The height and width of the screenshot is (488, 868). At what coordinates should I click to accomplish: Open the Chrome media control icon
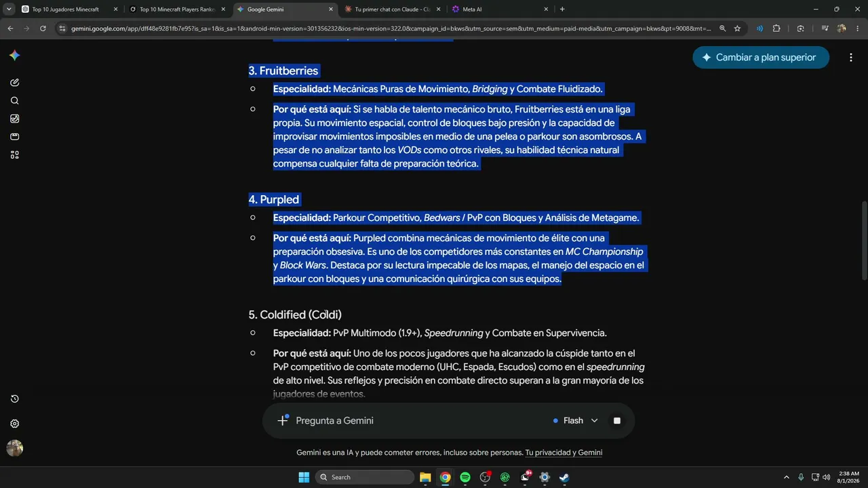(x=825, y=28)
